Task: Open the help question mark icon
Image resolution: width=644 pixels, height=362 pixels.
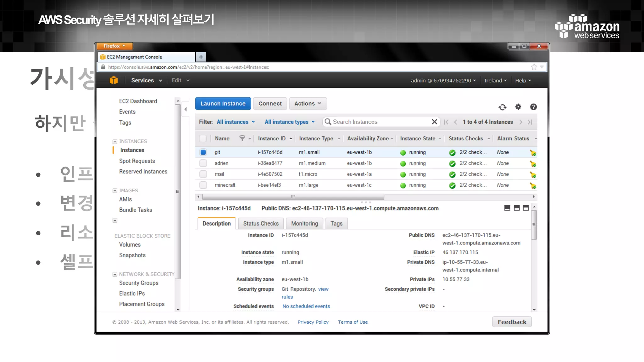Action: click(x=533, y=107)
